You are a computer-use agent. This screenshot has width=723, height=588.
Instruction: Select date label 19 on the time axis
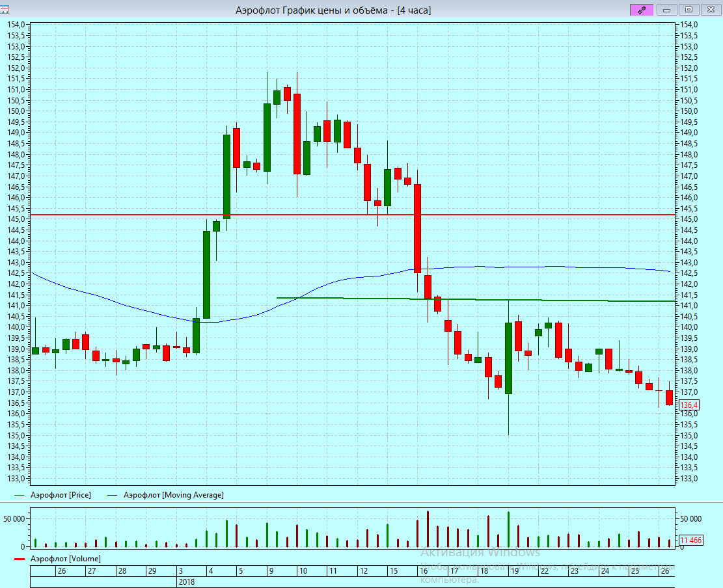(515, 571)
